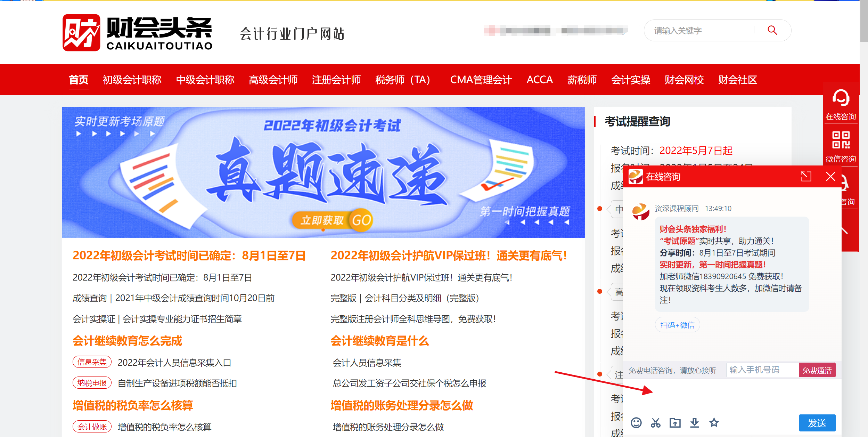Viewport: 868px width, 437px height.
Task: Open link 完整版会计科目分类及明细
Action: [406, 298]
